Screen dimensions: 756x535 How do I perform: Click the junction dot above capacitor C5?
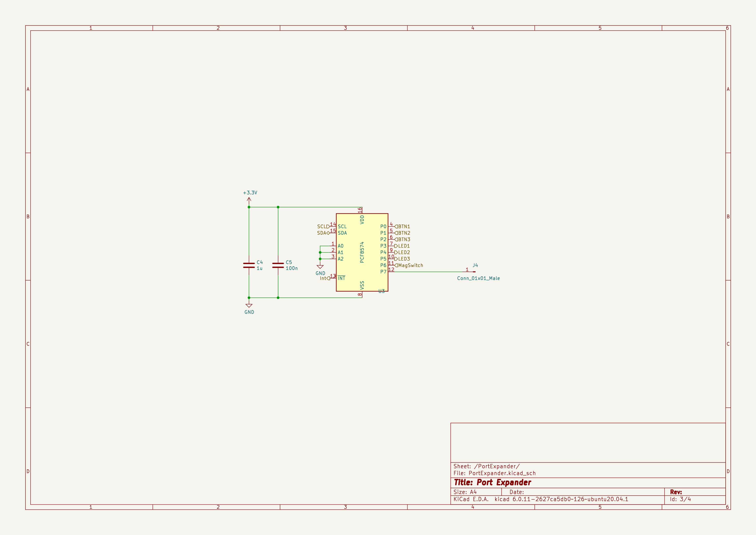point(278,207)
